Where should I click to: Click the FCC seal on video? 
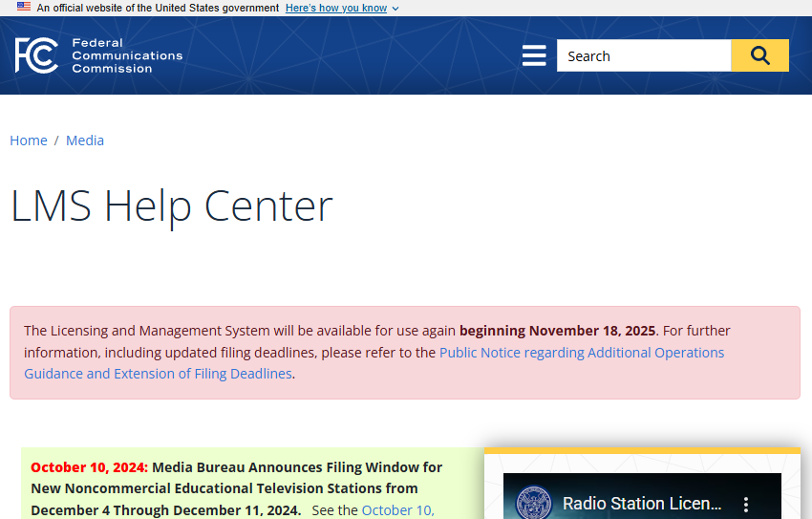click(x=534, y=503)
